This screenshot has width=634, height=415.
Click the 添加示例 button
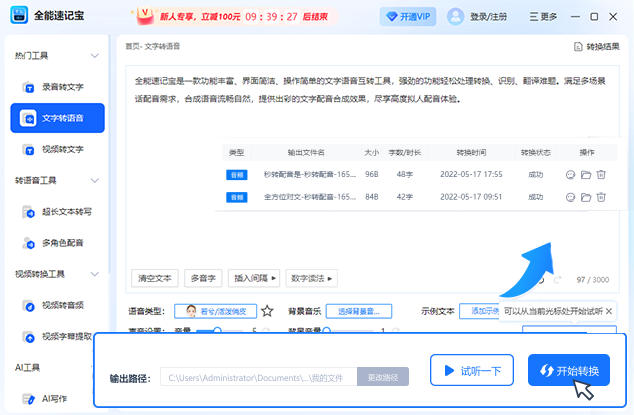(480, 311)
